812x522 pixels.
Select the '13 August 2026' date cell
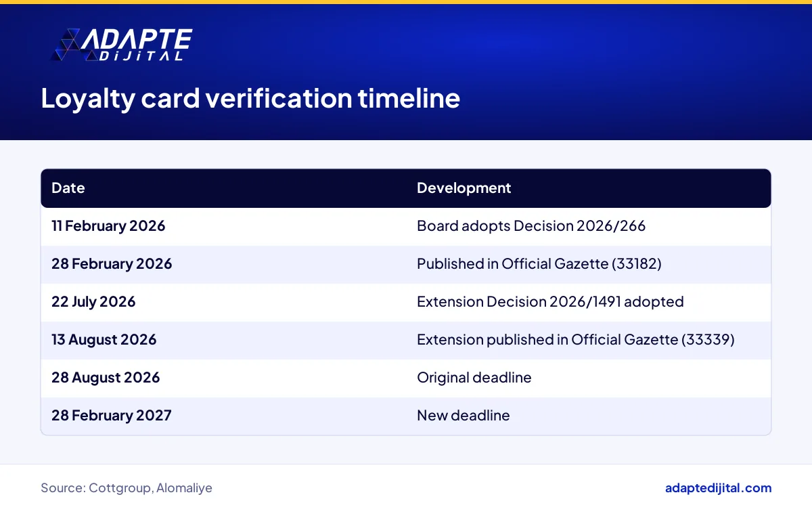pyautogui.click(x=104, y=340)
